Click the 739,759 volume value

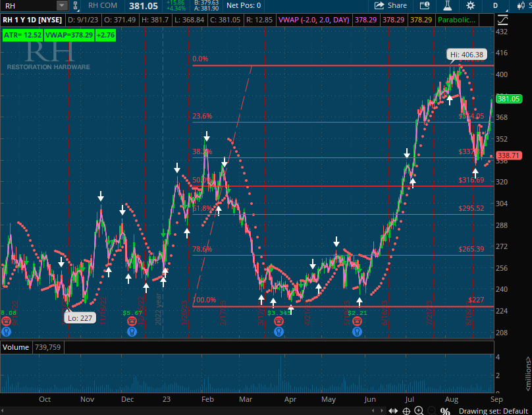click(47, 347)
